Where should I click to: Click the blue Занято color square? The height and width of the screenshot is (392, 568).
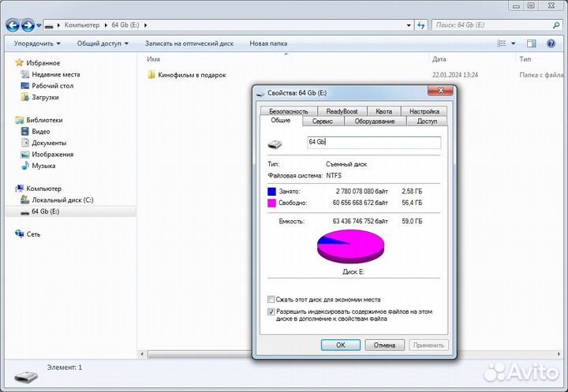coord(271,191)
